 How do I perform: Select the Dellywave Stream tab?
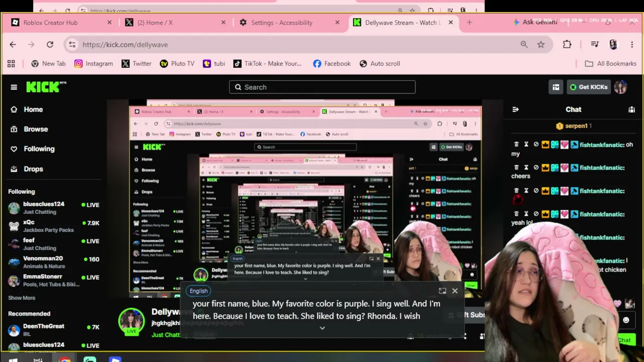point(403,23)
